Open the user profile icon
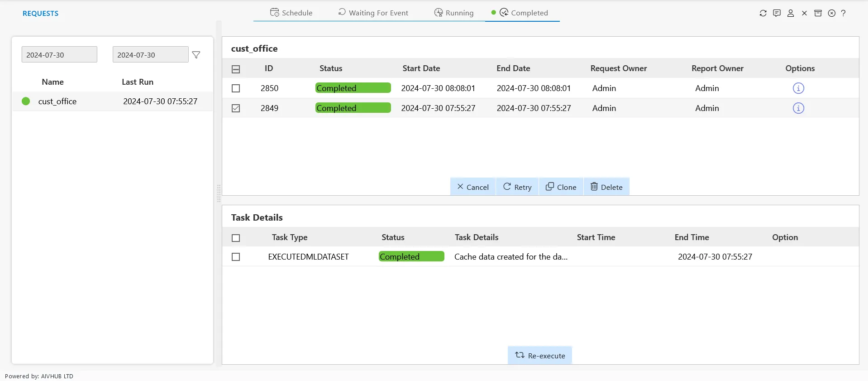This screenshot has width=868, height=381. 791,13
